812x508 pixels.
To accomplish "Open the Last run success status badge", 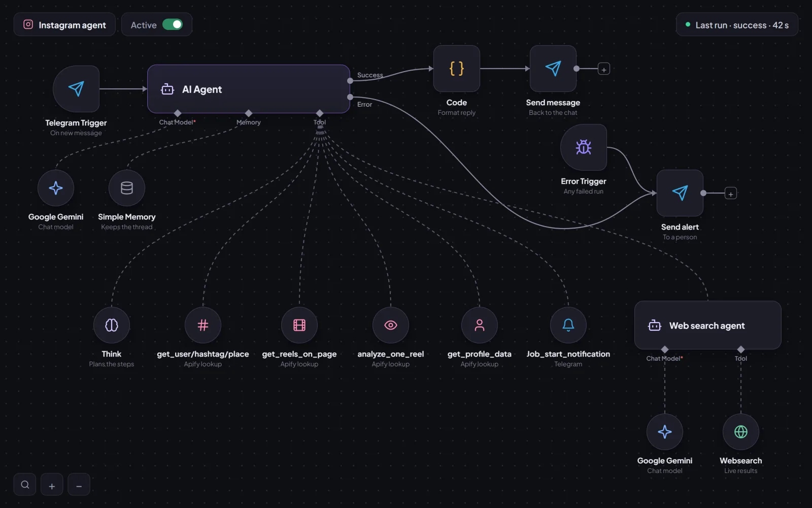I will coord(737,24).
